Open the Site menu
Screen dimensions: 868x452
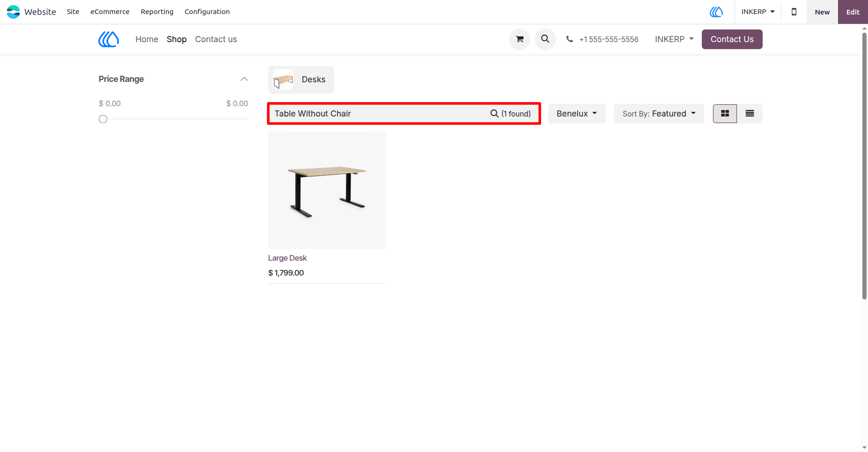(x=73, y=12)
